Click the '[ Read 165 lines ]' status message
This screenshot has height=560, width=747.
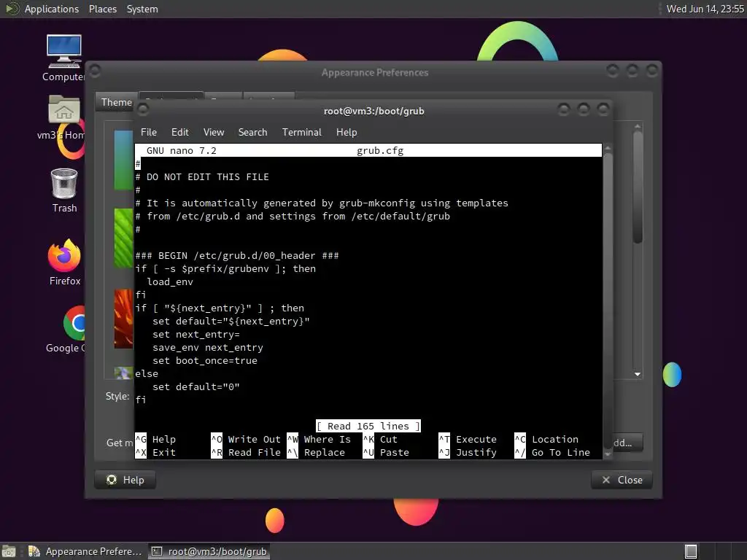coord(368,426)
